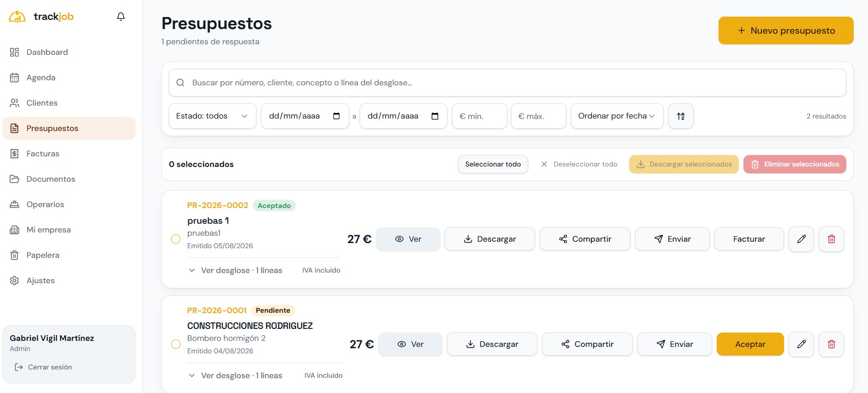Open Documentos from the sidebar

[x=69, y=179]
